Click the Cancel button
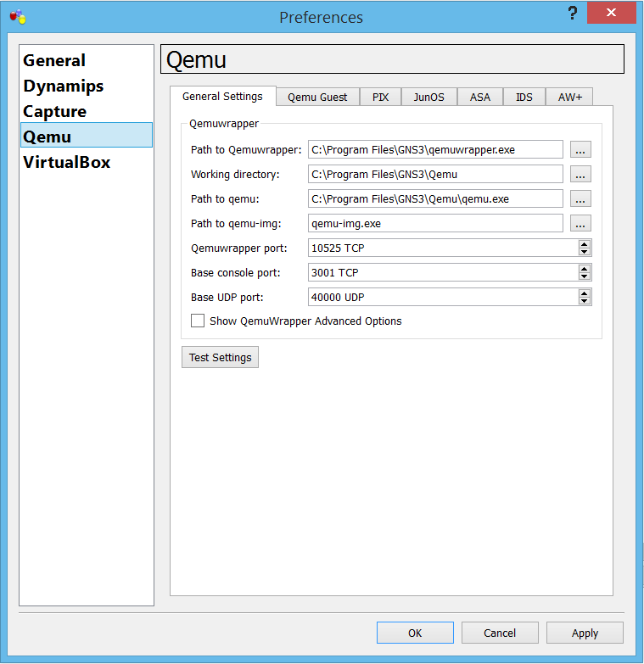This screenshot has height=664, width=644. [x=500, y=633]
